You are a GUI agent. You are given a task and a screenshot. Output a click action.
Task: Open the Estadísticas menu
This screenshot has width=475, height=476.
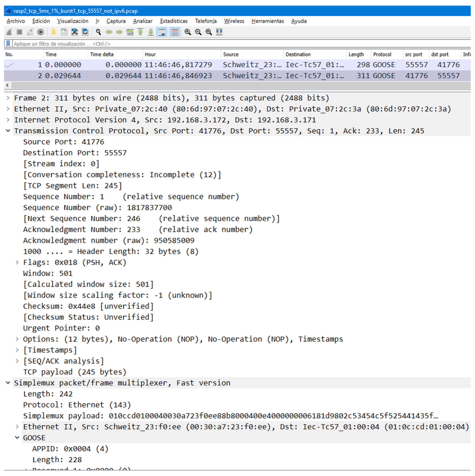(174, 21)
